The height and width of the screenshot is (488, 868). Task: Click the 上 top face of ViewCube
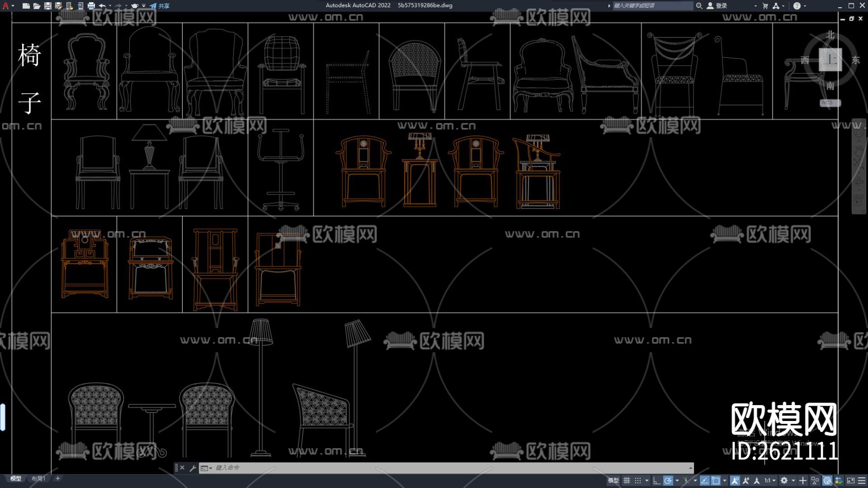(830, 59)
